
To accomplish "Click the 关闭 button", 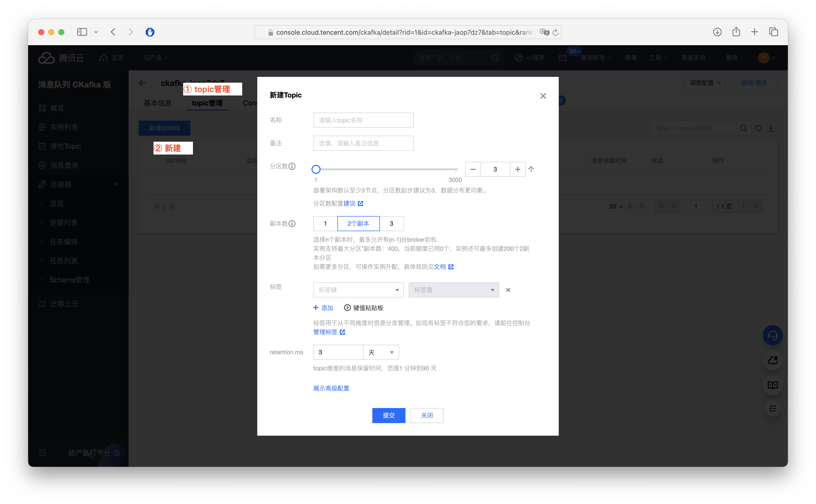I will 427,415.
